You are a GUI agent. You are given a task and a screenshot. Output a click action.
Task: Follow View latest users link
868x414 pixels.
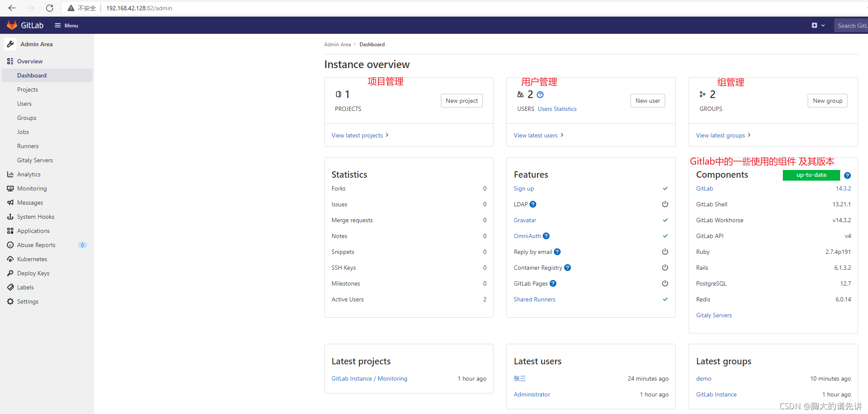tap(536, 135)
